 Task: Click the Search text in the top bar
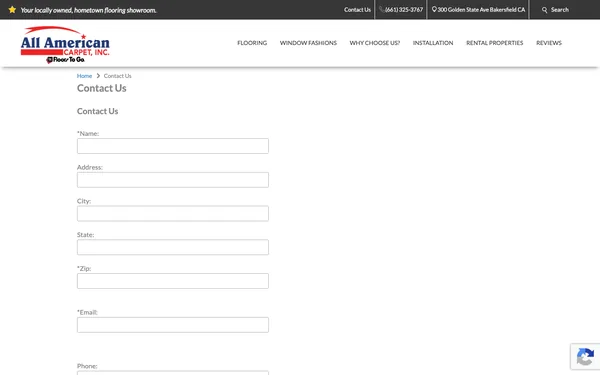tap(559, 10)
